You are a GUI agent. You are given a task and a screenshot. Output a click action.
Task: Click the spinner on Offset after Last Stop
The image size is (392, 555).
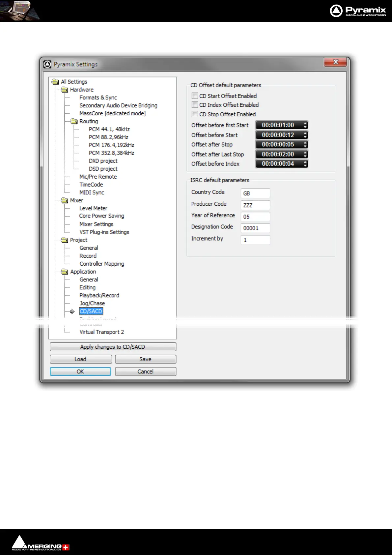tap(305, 154)
